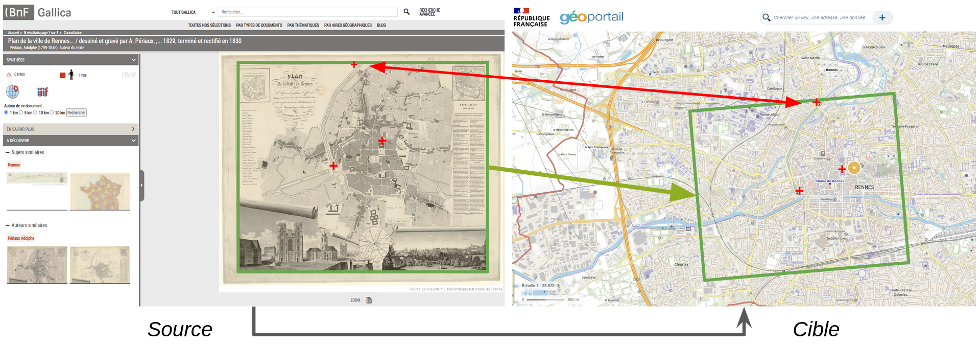Open PAR AIRES GÉOGRAPHIQUES menu
The height and width of the screenshot is (344, 980).
click(348, 25)
